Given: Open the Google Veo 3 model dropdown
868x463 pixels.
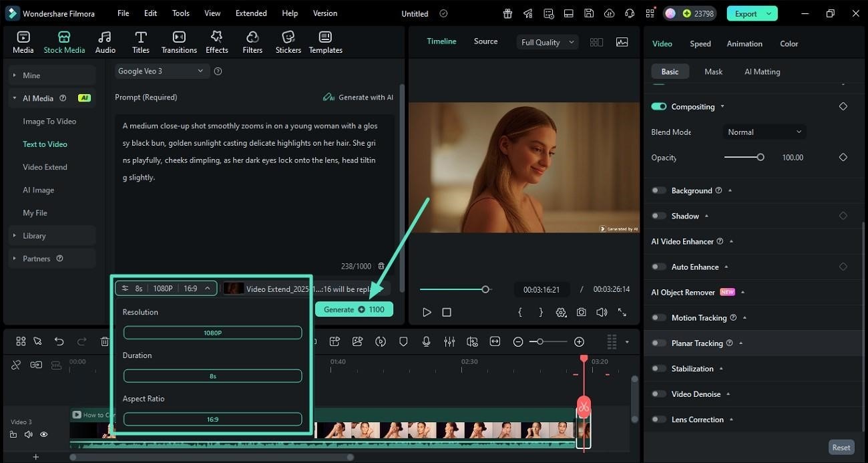Looking at the screenshot, I should pos(162,70).
